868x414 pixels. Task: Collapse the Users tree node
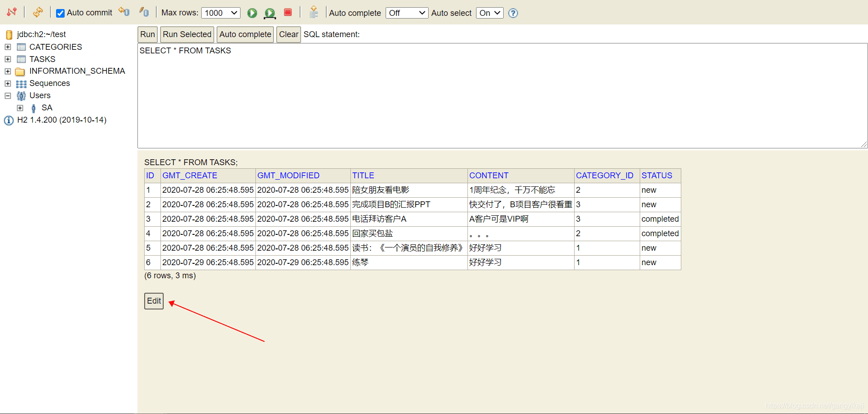coord(8,96)
